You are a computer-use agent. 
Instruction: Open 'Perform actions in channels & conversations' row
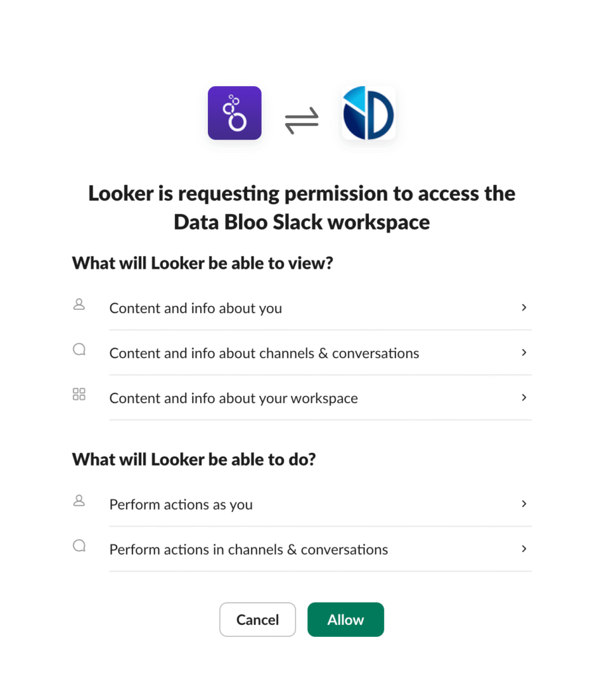[248, 550]
